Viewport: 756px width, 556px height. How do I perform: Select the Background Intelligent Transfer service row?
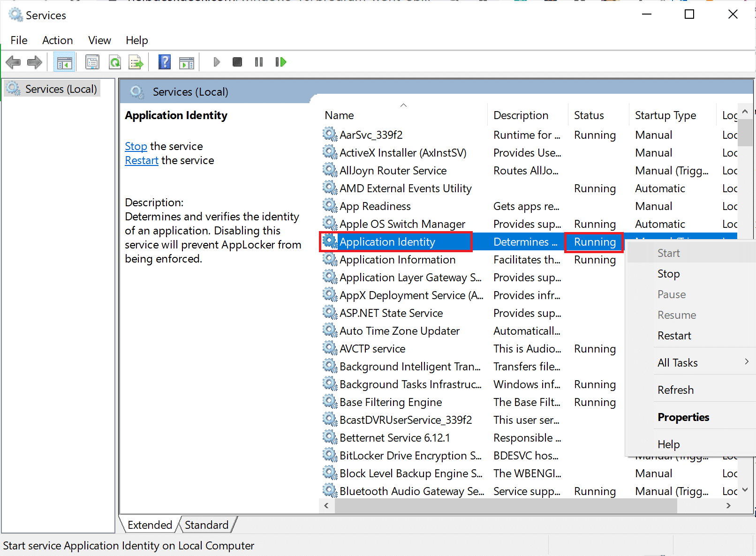pyautogui.click(x=410, y=366)
